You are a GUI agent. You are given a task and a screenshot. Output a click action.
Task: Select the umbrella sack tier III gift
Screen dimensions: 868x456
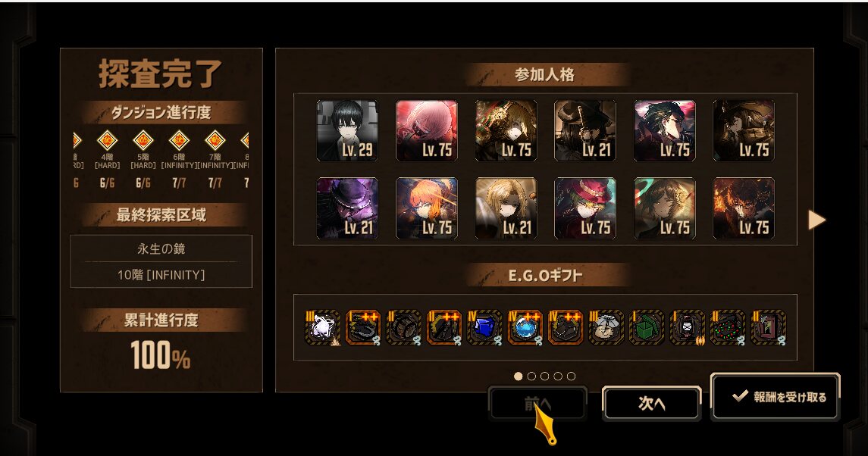click(x=606, y=328)
